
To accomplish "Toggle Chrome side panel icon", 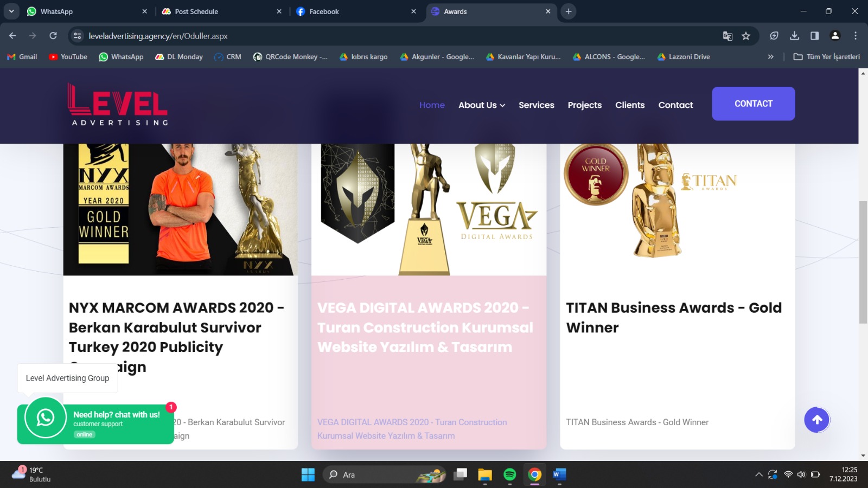I will 814,36.
